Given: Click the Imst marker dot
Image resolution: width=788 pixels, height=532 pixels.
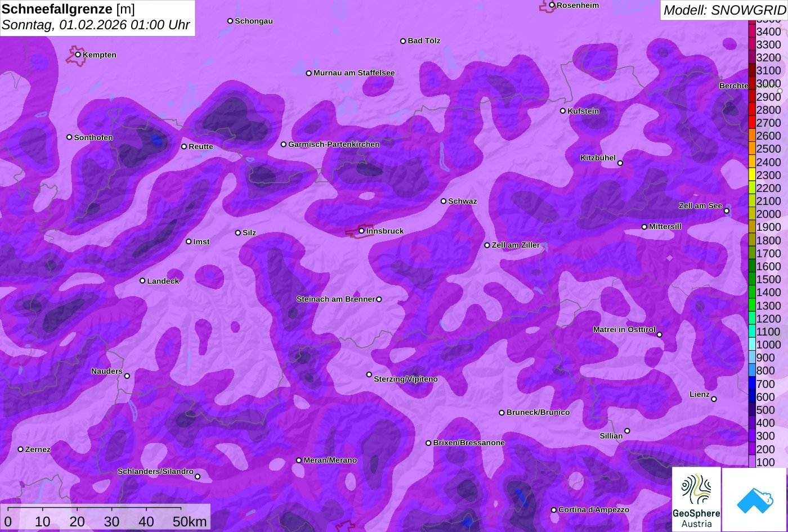Looking at the screenshot, I should [x=189, y=242].
